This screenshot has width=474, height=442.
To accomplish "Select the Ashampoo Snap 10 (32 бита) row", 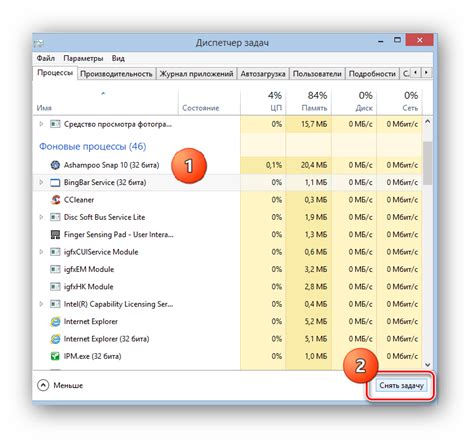I will pyautogui.click(x=228, y=165).
